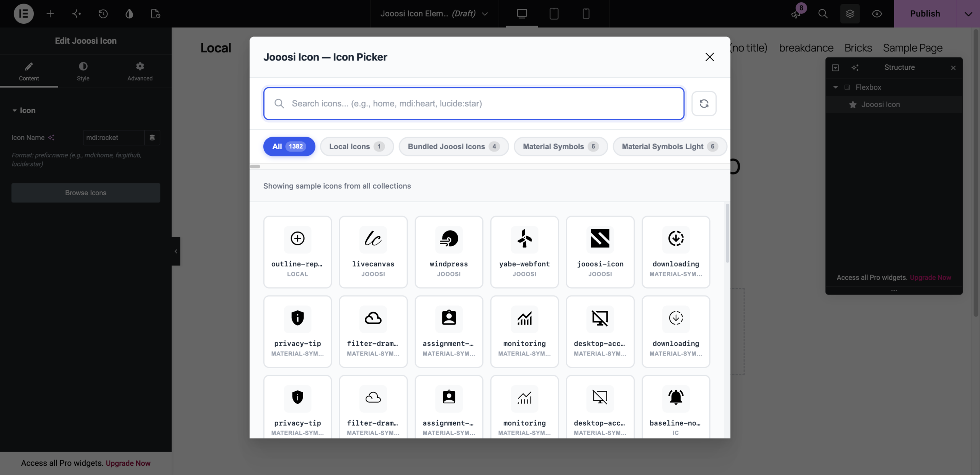Image resolution: width=980 pixels, height=475 pixels.
Task: Click the Elementor logo menu icon
Action: (23, 14)
